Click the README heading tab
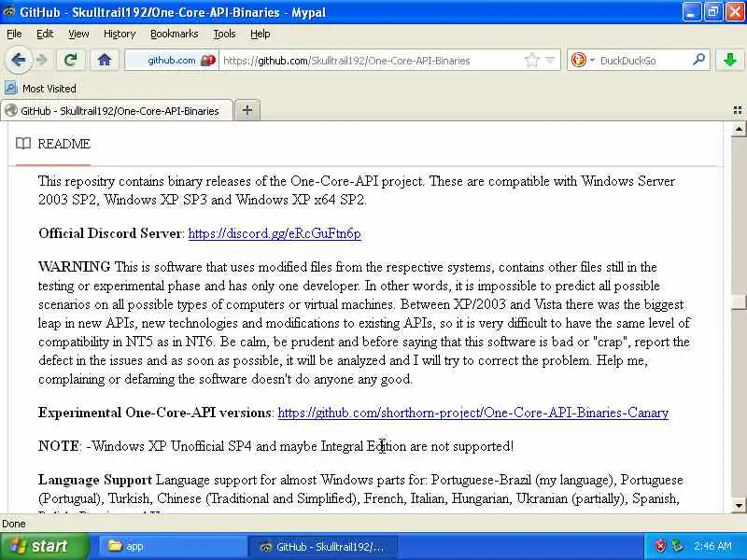The image size is (747, 560). 63,144
